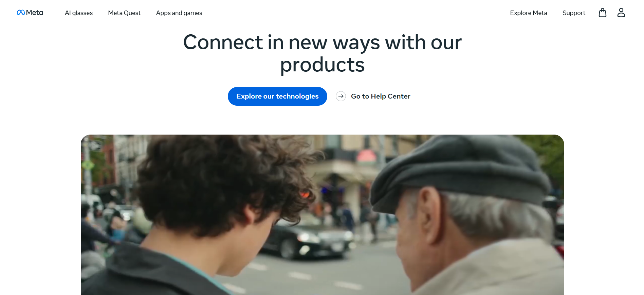This screenshot has height=295, width=644.
Task: Expand the Meta Quest menu
Action: (124, 13)
